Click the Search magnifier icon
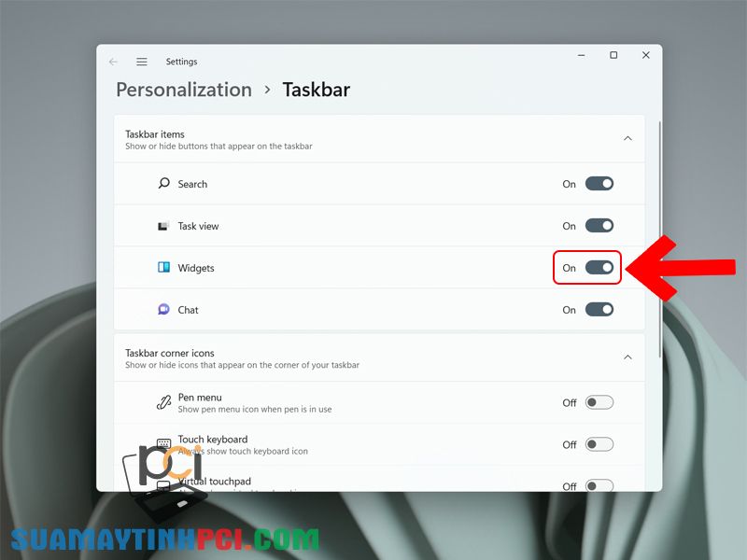The height and width of the screenshot is (560, 747). [164, 183]
